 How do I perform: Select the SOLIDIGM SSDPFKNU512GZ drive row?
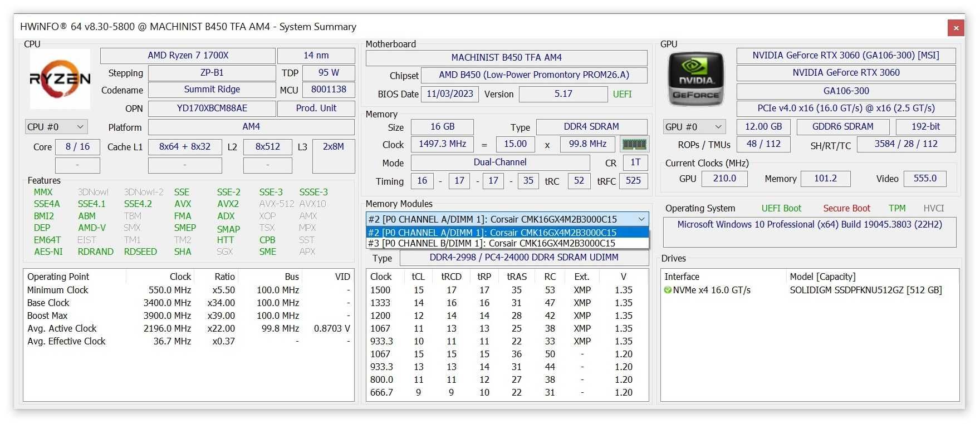pos(810,290)
